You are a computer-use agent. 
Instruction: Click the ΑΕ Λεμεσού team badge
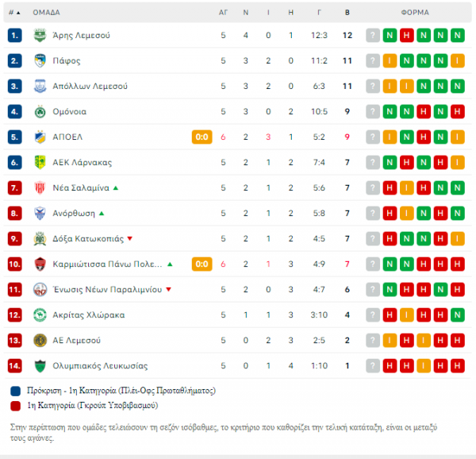40,340
